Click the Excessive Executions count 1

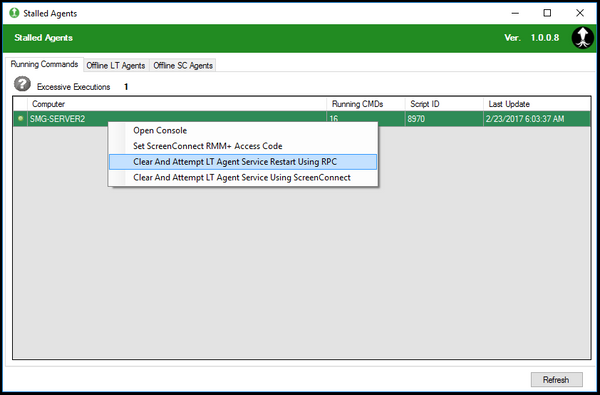[126, 87]
